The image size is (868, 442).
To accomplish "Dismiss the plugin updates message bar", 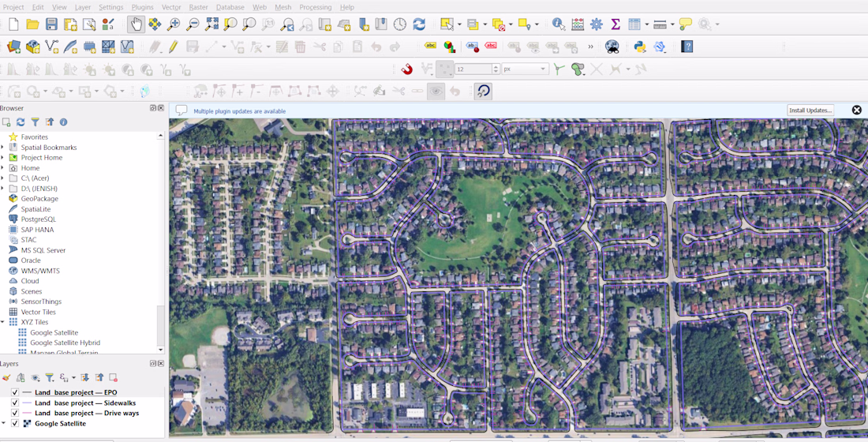I will pyautogui.click(x=857, y=110).
